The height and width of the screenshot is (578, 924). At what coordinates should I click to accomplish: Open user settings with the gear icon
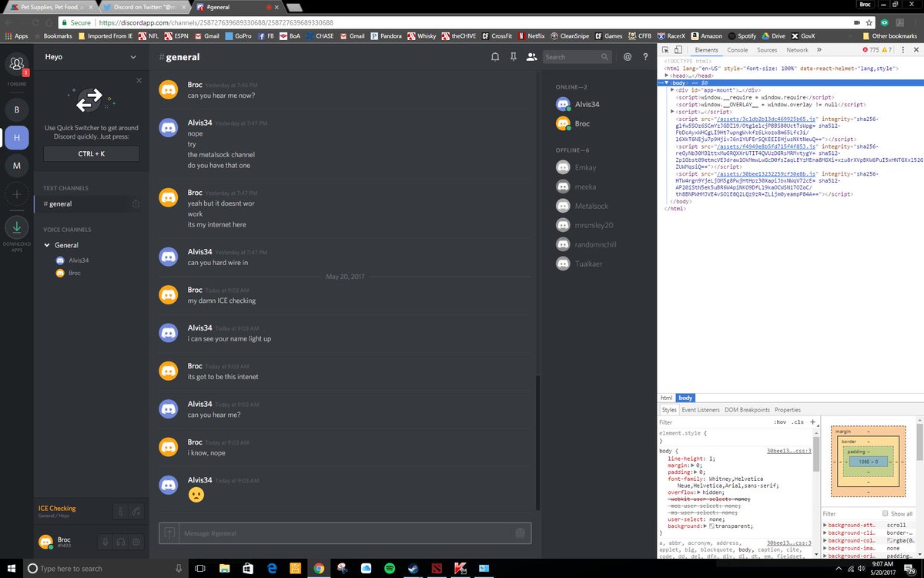(136, 542)
